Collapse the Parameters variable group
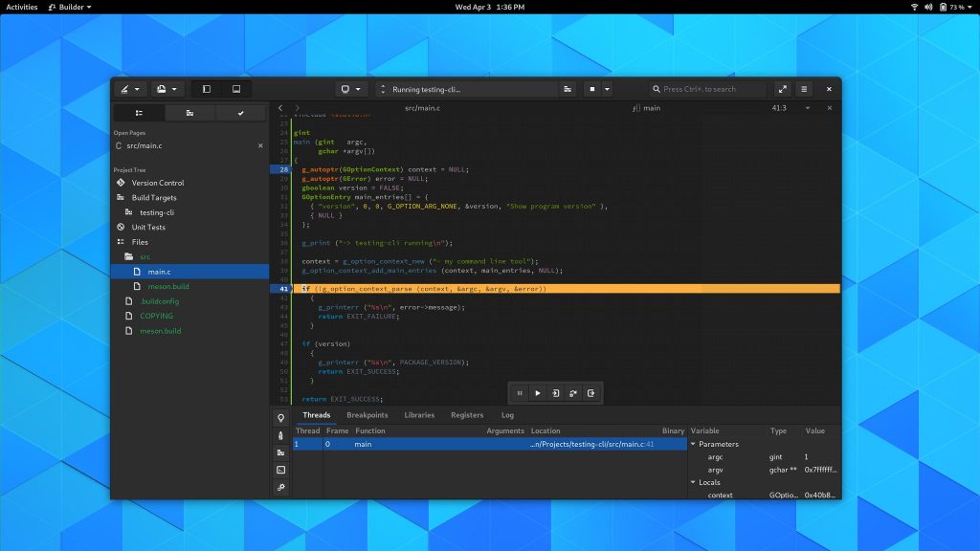Viewport: 980px width, 551px height. coord(693,444)
